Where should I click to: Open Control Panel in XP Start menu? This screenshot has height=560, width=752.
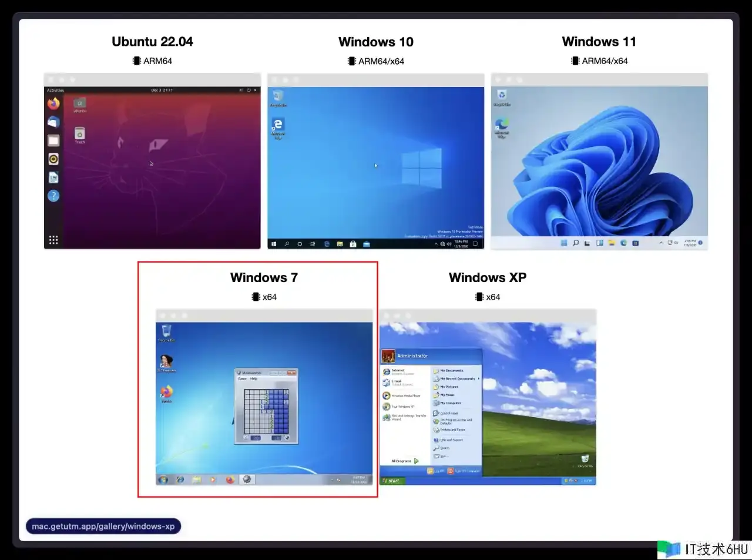tap(446, 413)
